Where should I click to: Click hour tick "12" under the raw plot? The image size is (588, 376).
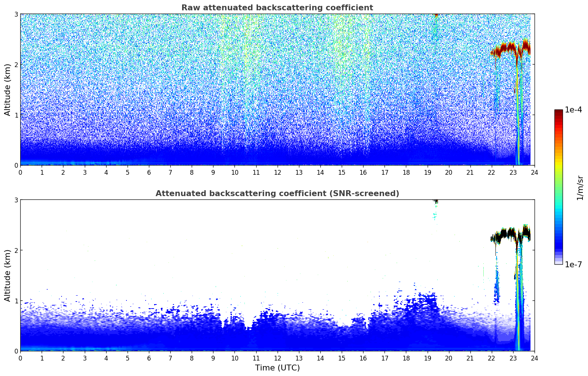pos(277,172)
